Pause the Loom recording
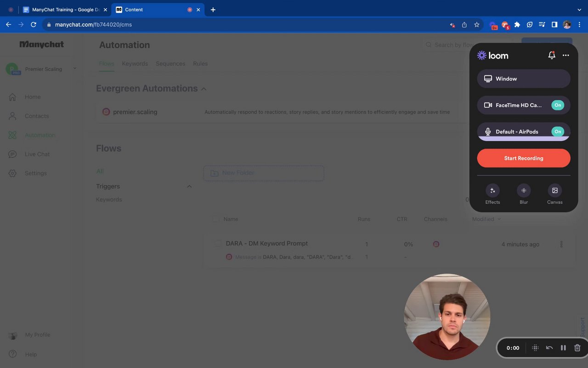 coord(563,348)
